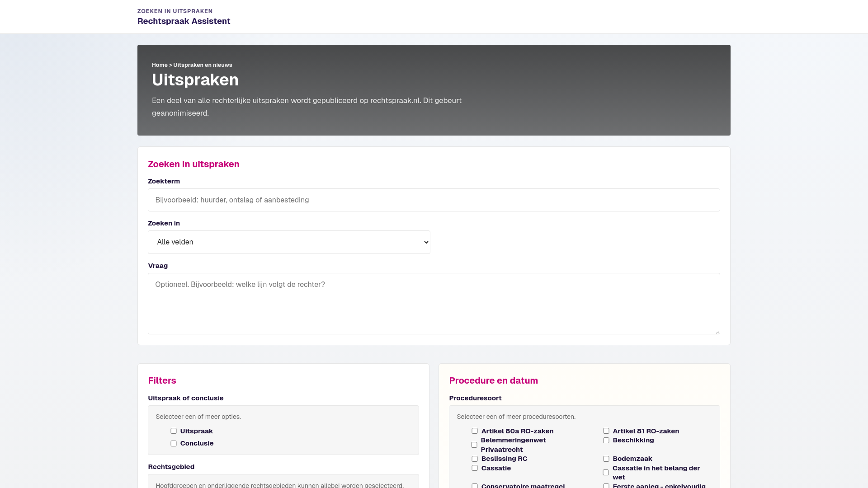Viewport: 868px width, 488px height.
Task: Tick Artikel 81 RO-zaken checkbox
Action: 606,431
